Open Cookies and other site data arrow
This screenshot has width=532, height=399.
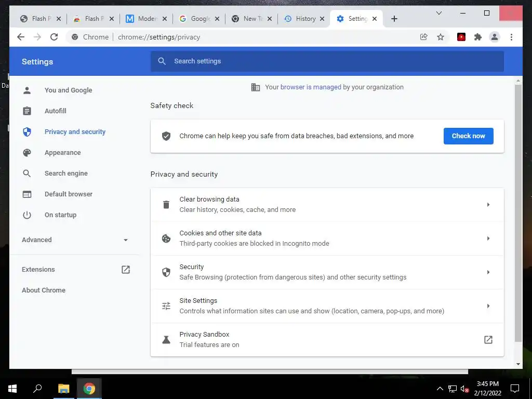coord(488,238)
